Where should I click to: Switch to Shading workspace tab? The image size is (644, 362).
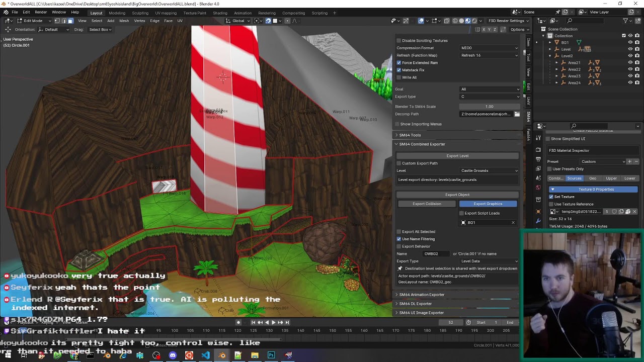pyautogui.click(x=220, y=13)
